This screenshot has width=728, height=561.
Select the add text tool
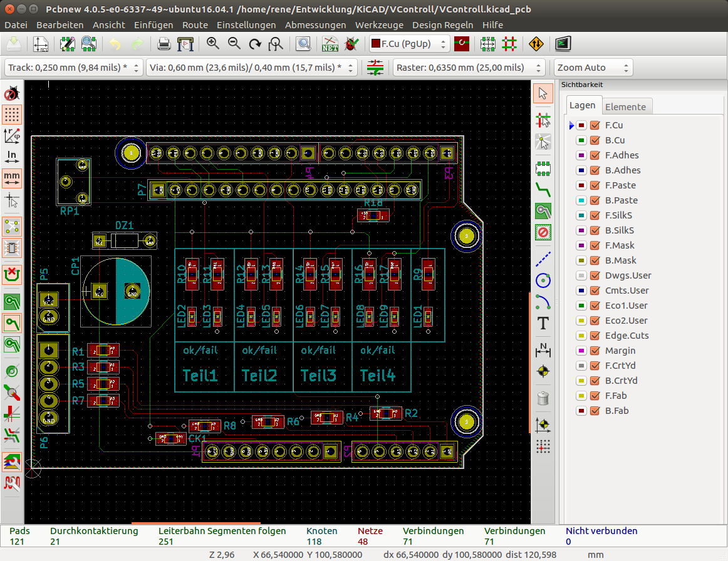pos(543,323)
